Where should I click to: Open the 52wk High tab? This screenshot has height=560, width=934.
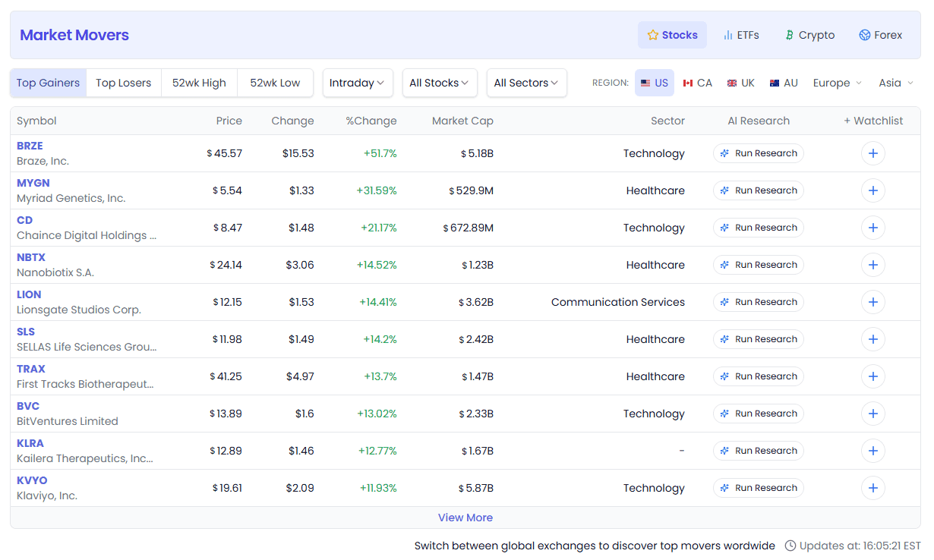coord(199,83)
